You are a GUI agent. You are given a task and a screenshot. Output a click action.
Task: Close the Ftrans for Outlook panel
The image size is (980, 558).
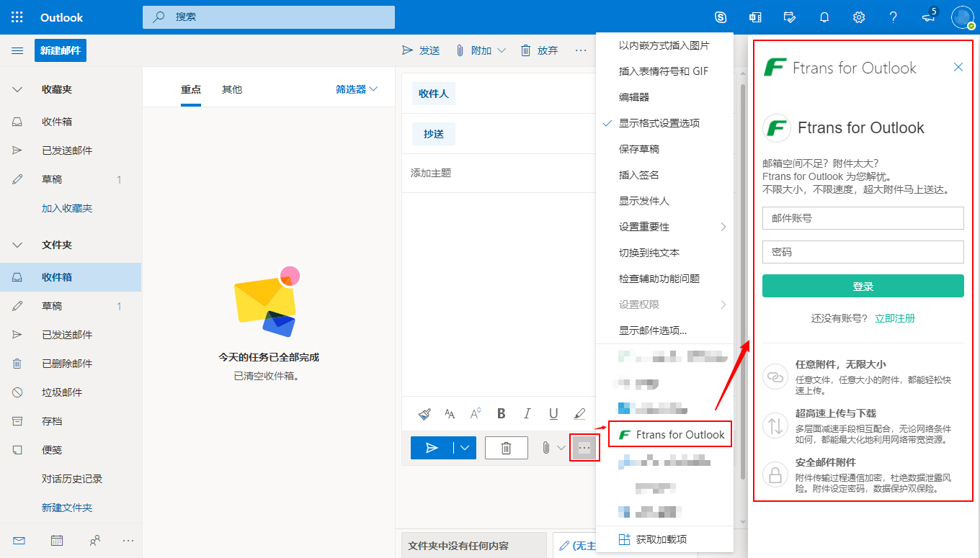[x=958, y=67]
